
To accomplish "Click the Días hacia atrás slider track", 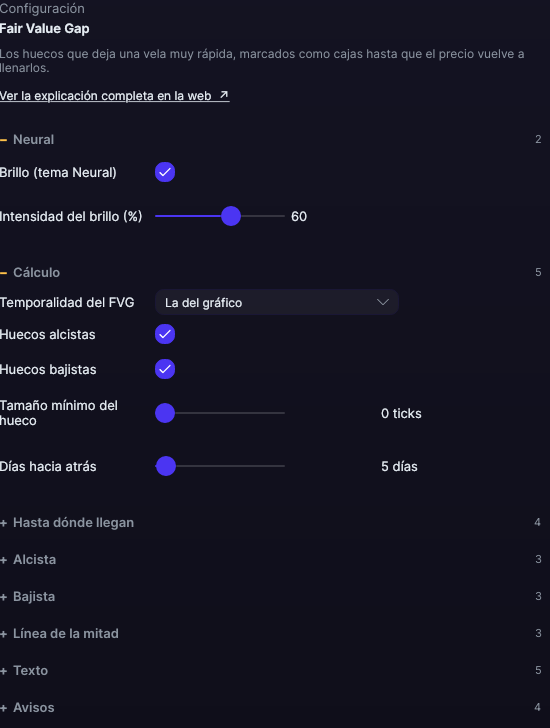I will [220, 466].
